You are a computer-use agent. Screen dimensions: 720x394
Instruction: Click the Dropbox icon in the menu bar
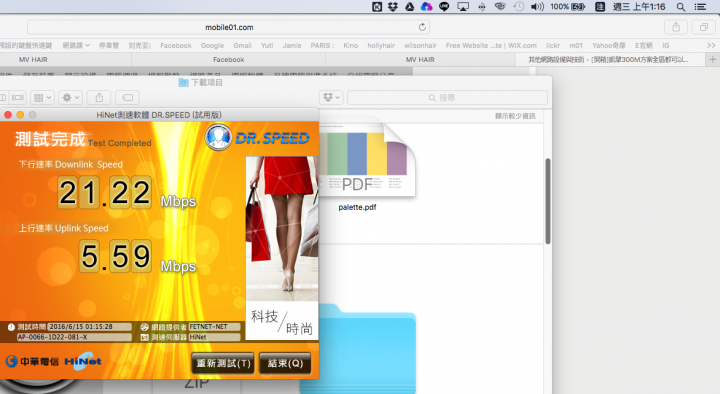point(393,6)
